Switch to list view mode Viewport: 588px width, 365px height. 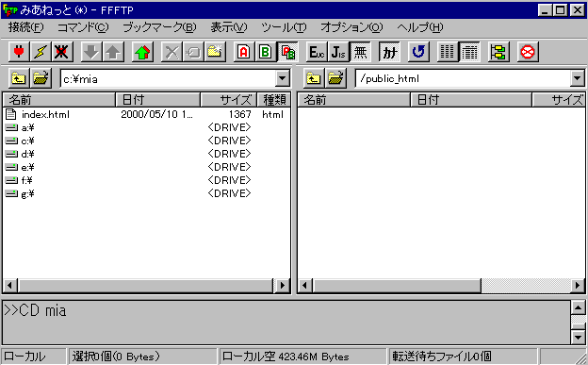coord(447,52)
